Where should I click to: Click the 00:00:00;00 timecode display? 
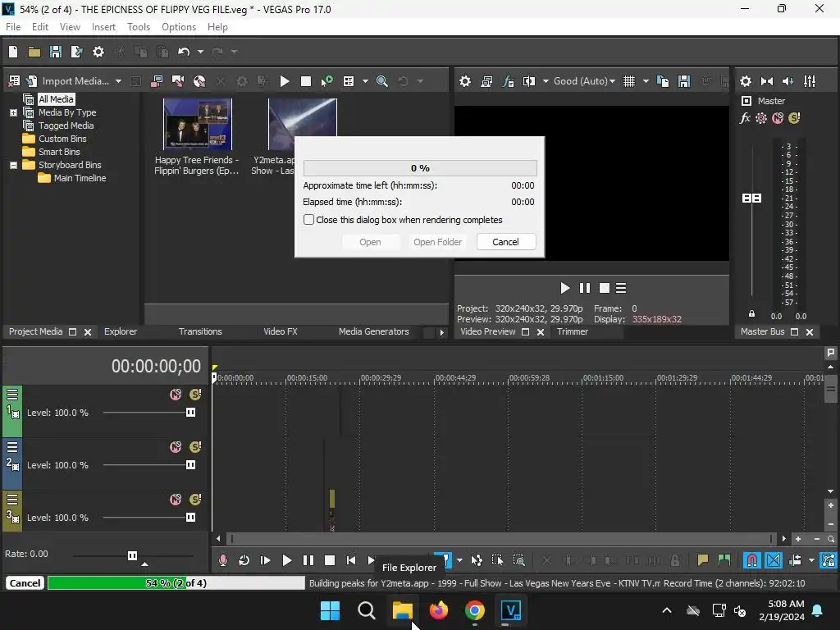coord(156,367)
